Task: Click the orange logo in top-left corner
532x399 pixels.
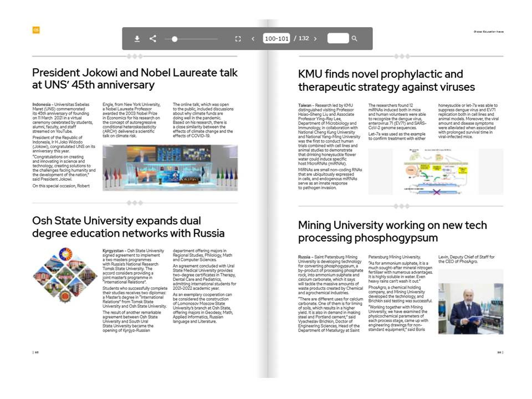Action: [x=36, y=30]
